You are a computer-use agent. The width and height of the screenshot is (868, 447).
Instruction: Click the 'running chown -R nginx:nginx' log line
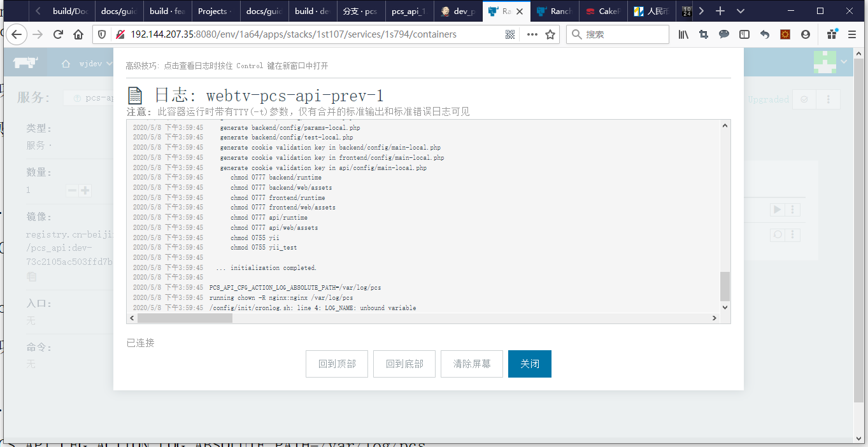click(281, 297)
